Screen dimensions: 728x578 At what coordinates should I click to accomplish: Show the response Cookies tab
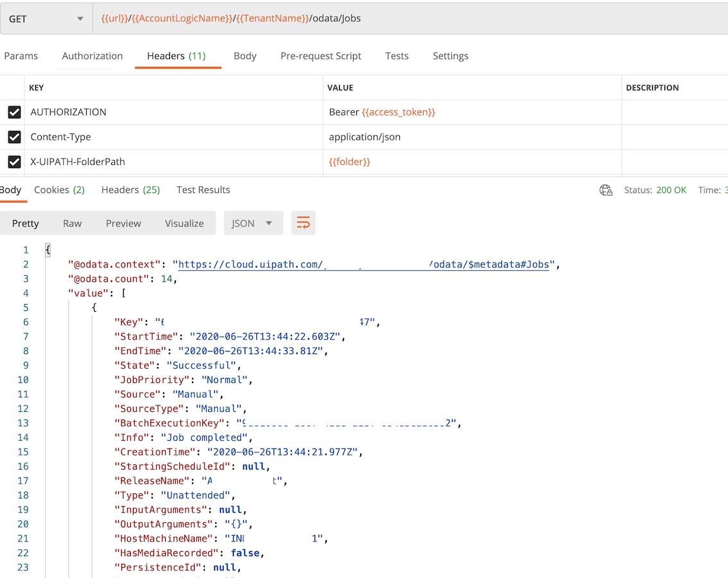click(59, 190)
